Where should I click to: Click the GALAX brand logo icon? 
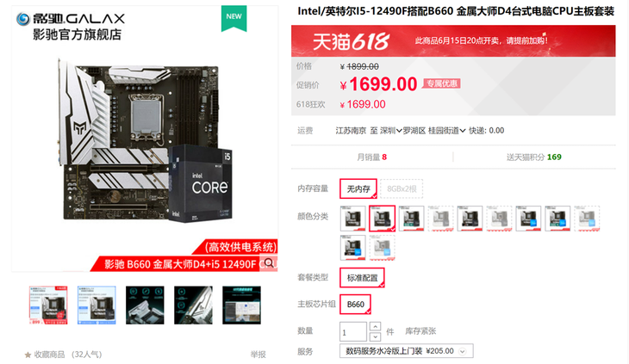click(23, 19)
